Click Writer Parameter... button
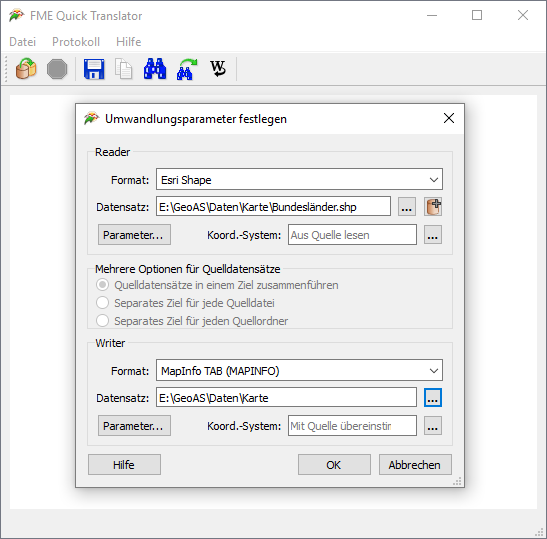Image resolution: width=547 pixels, height=539 pixels. 134,426
